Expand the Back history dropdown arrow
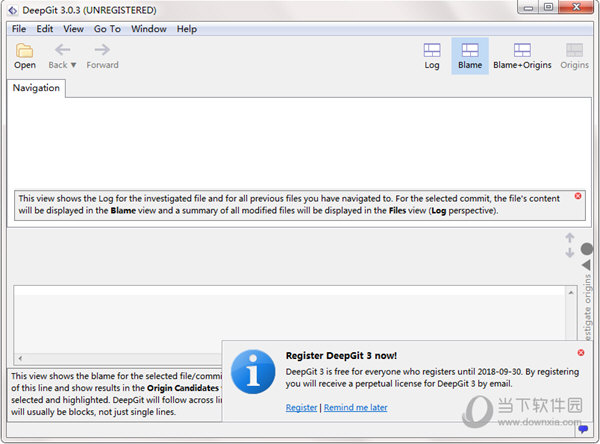 point(73,65)
